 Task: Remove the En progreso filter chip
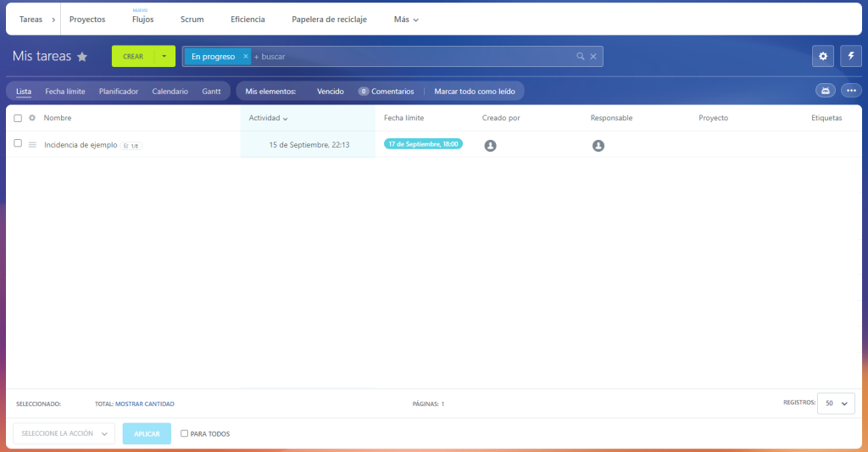click(x=246, y=57)
